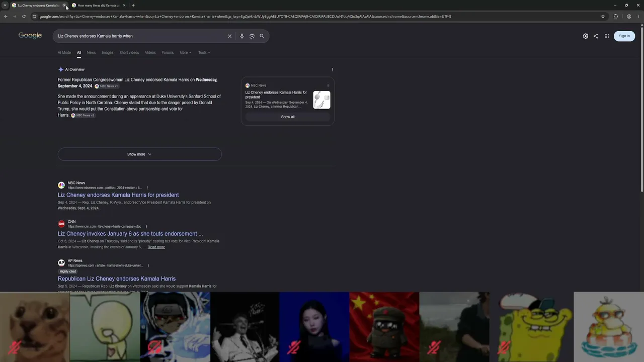Focus the Google search input field
The image size is (644, 362).
click(x=141, y=36)
